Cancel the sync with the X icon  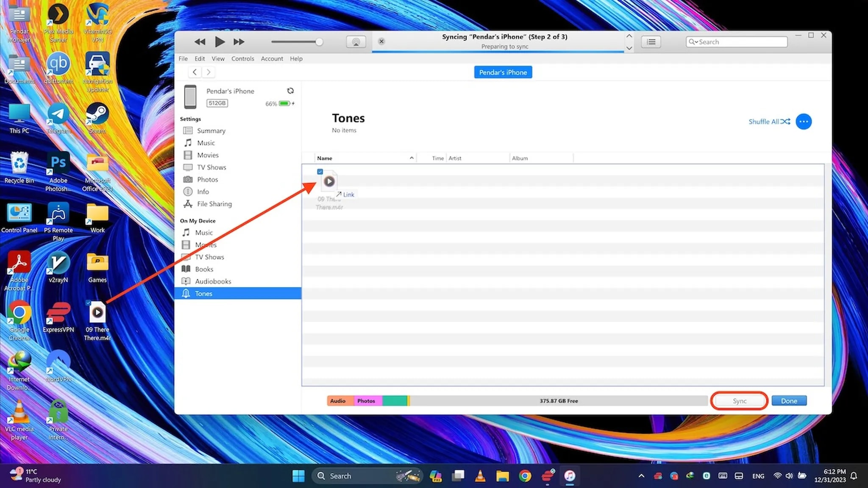coord(381,41)
